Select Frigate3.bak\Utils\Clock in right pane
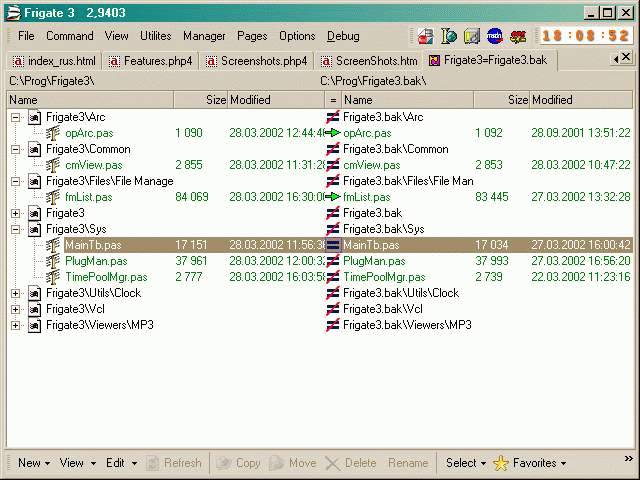The width and height of the screenshot is (640, 480). 401,293
